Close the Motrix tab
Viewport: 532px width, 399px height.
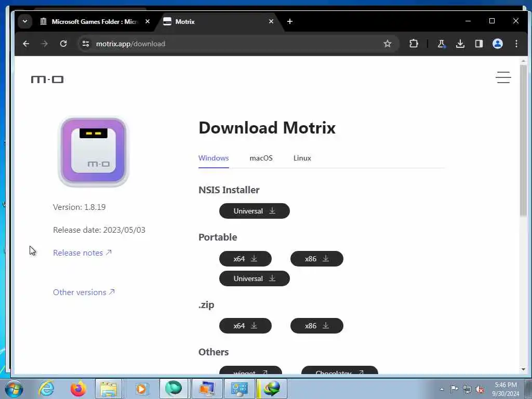(x=271, y=21)
